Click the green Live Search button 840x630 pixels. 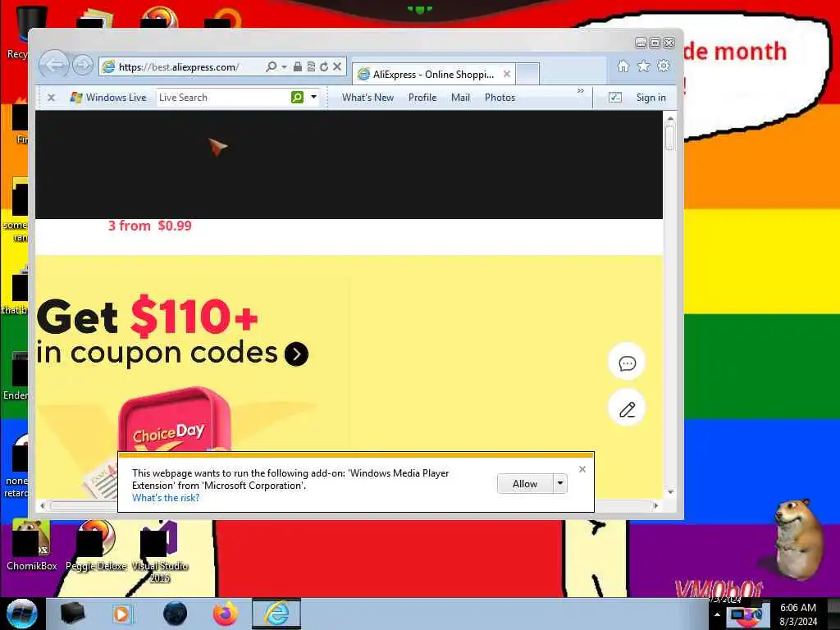pyautogui.click(x=297, y=97)
